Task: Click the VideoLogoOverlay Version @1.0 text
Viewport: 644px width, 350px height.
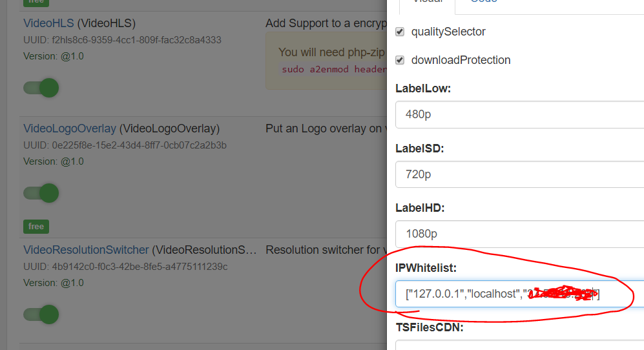Action: pos(54,161)
